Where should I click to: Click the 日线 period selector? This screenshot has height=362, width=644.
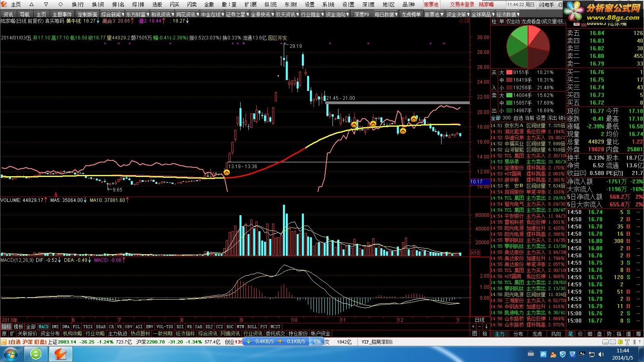coord(480,320)
